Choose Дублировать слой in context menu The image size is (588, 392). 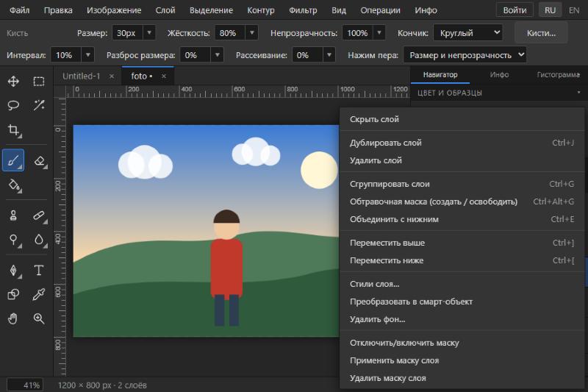[462, 143]
